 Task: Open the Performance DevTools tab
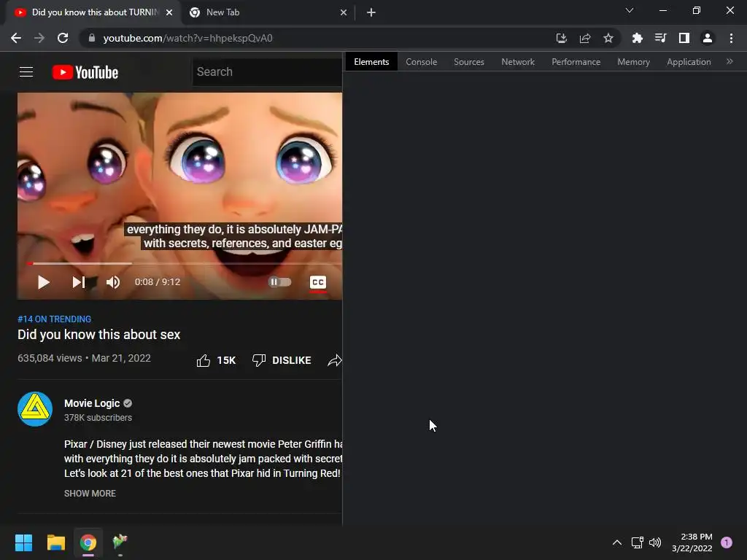point(576,62)
